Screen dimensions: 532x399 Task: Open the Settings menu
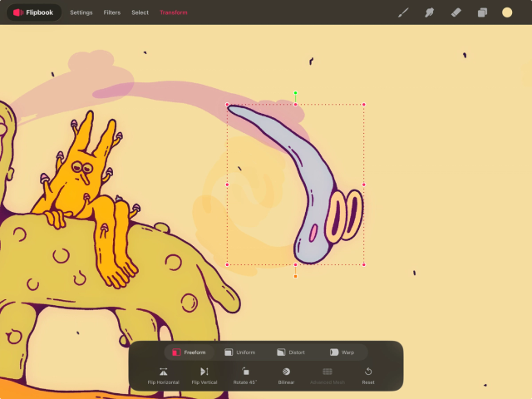tap(81, 12)
